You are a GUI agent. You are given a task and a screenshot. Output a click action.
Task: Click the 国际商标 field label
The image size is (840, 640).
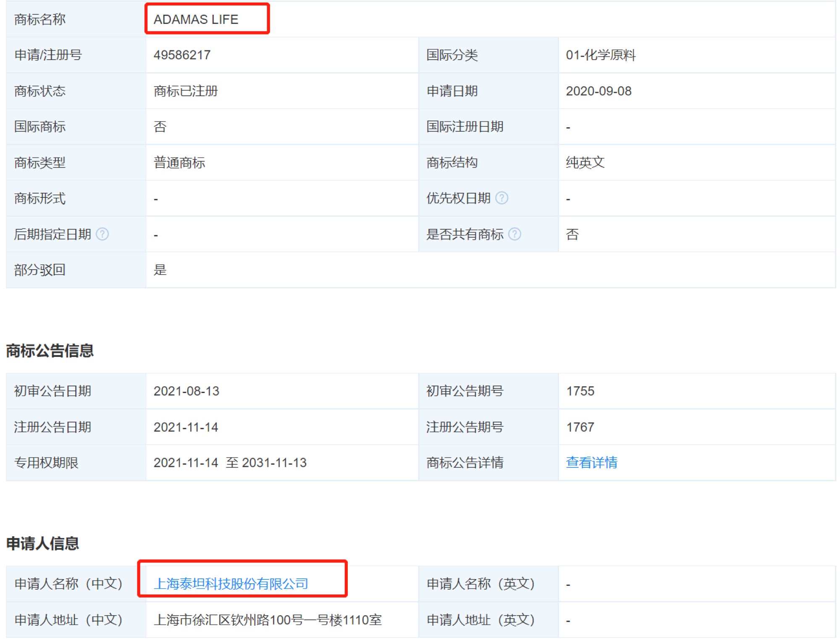coord(40,126)
